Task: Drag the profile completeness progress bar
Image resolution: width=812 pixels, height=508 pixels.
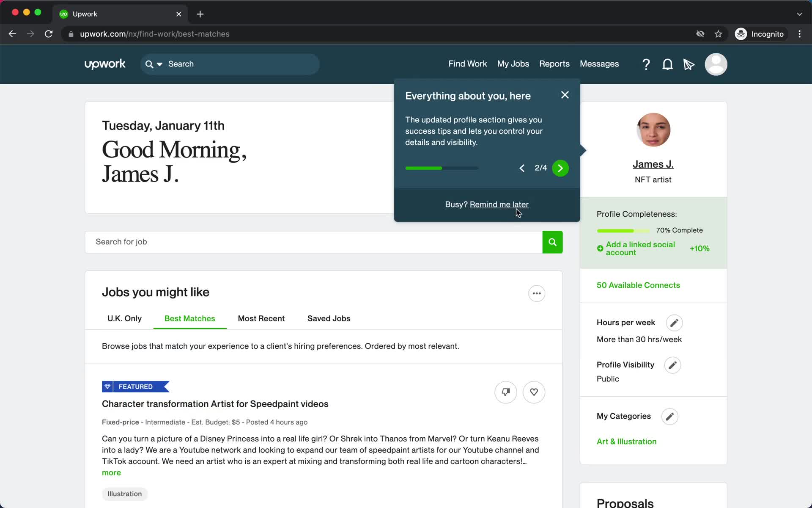Action: [623, 230]
